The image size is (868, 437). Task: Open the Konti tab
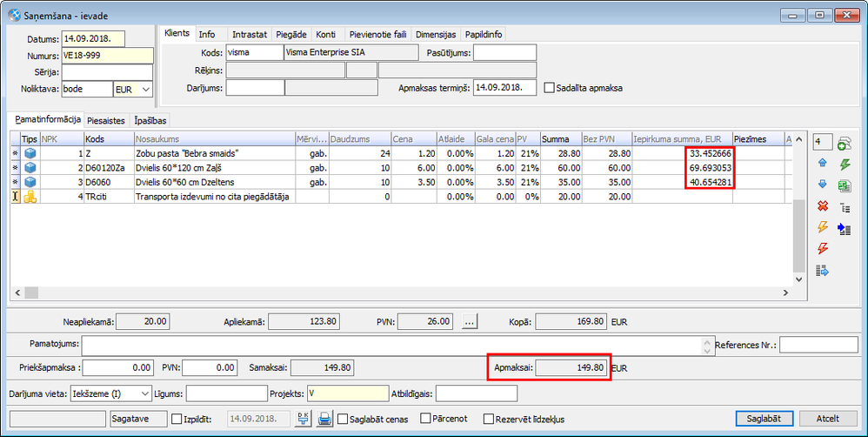[326, 34]
